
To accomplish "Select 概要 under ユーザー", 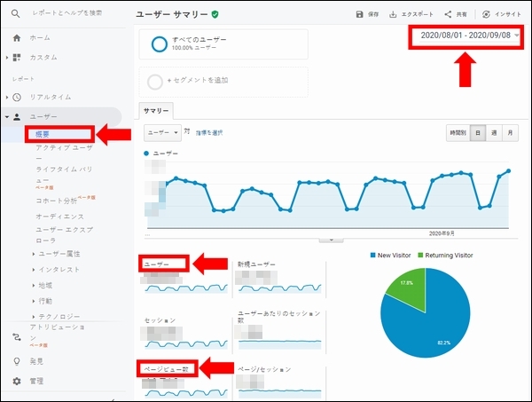I will 43,135.
